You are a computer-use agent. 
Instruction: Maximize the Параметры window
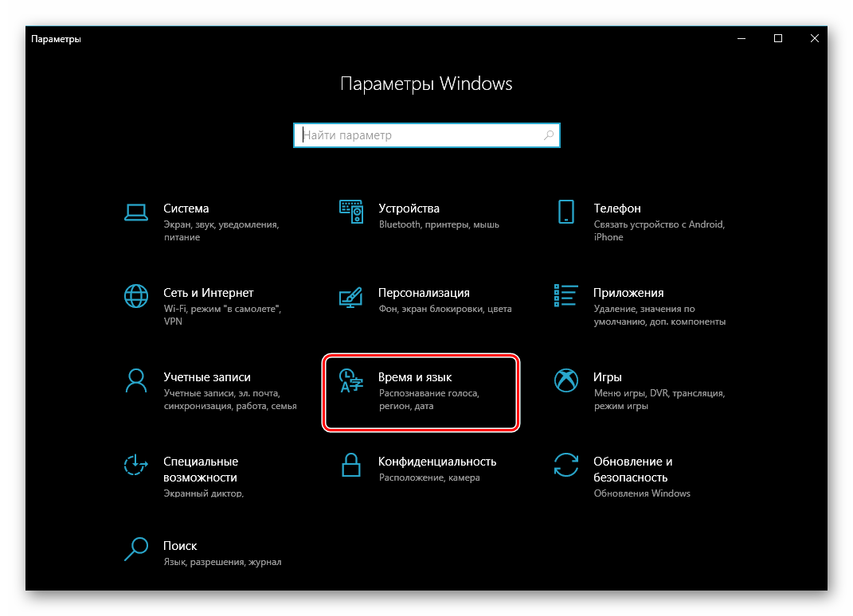pos(778,38)
